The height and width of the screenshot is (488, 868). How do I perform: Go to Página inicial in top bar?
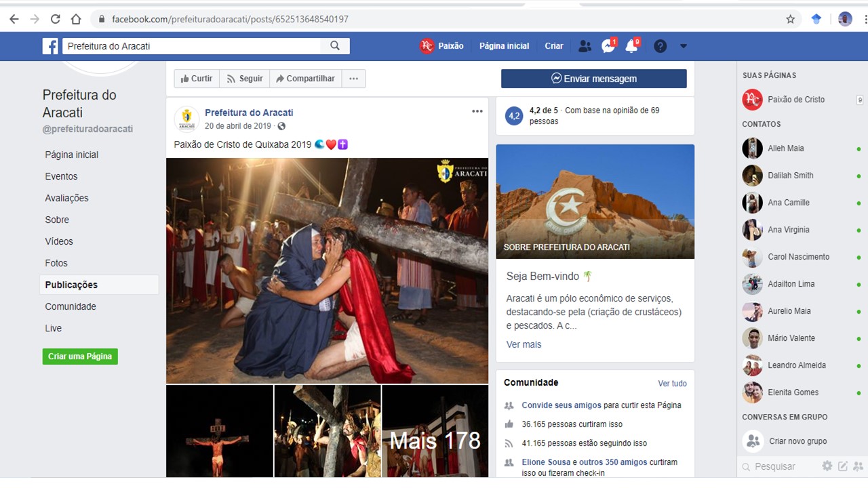point(504,46)
